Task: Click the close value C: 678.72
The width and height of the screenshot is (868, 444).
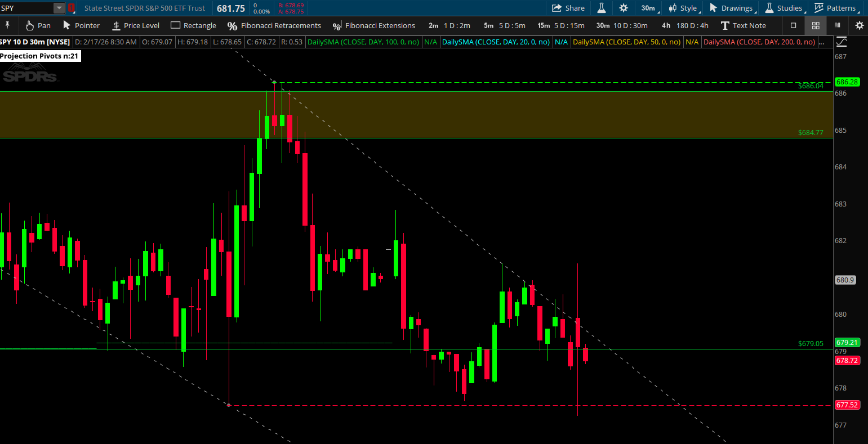Action: [x=261, y=42]
